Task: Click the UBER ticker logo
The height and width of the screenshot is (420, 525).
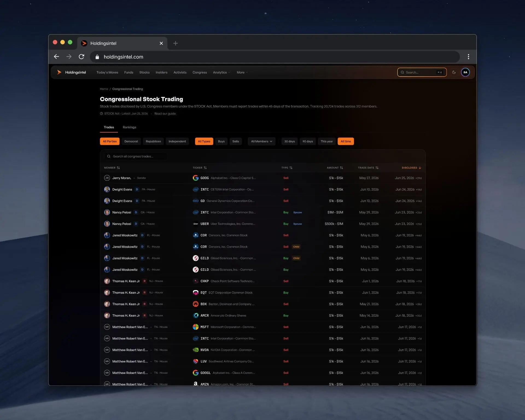Action: click(196, 224)
